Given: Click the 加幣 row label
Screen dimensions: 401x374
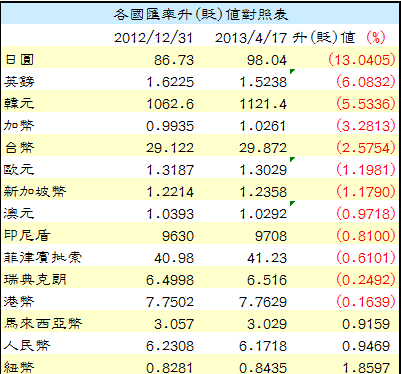Looking at the screenshot, I should click(19, 126).
